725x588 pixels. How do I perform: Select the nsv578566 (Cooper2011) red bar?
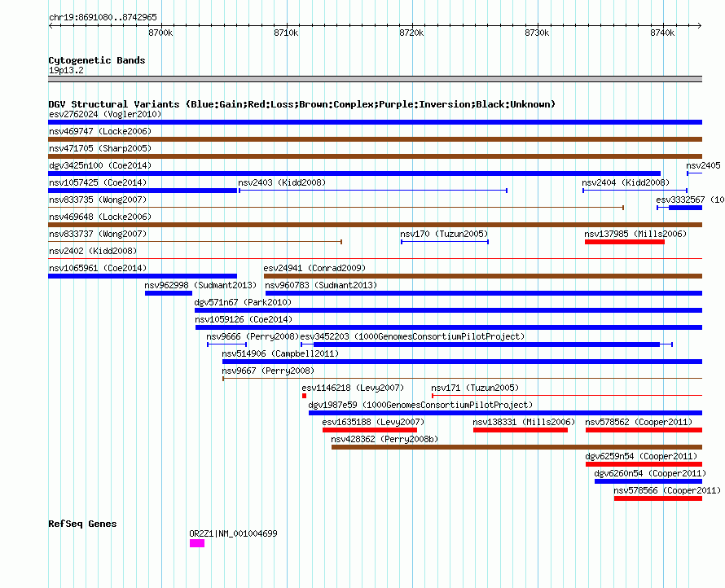coord(658,498)
